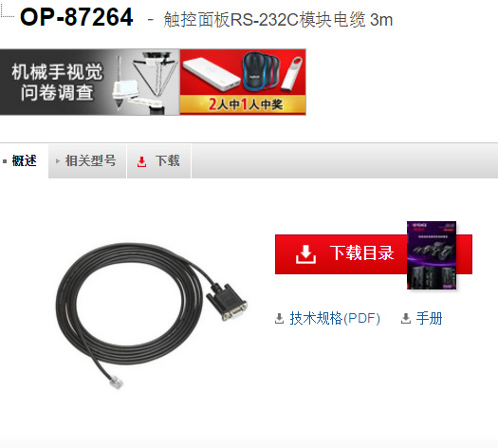Viewport: 498px width, 448px height.
Task: Click the OP-87264 cable product image
Action: [x=152, y=316]
